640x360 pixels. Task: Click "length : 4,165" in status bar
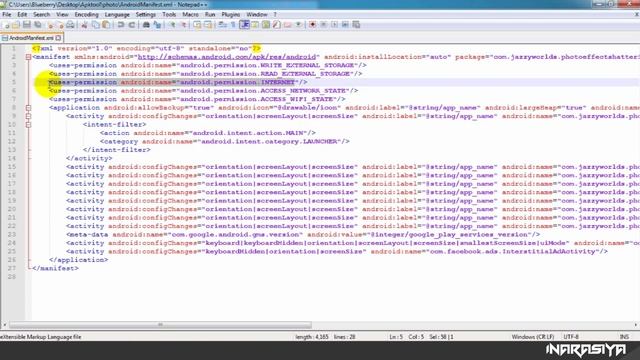[312, 337]
